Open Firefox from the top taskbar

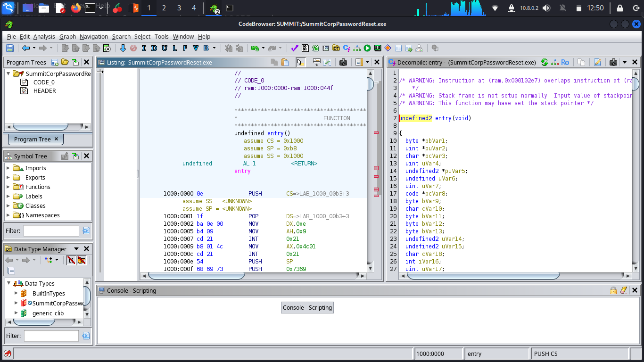(x=76, y=8)
